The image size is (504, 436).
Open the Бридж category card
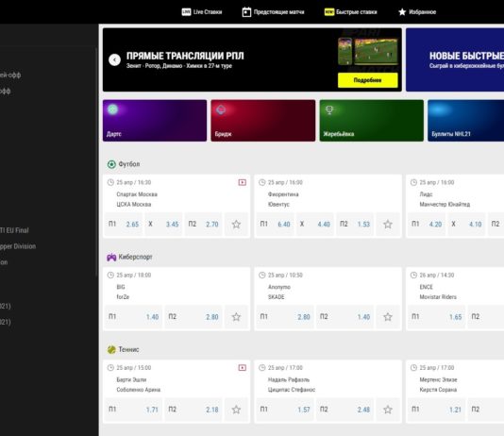coord(263,121)
